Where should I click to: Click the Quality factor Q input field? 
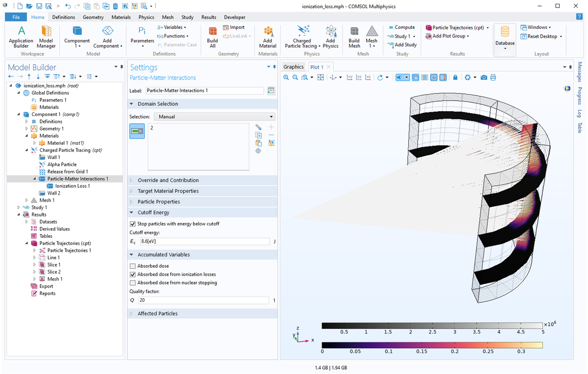click(x=203, y=300)
